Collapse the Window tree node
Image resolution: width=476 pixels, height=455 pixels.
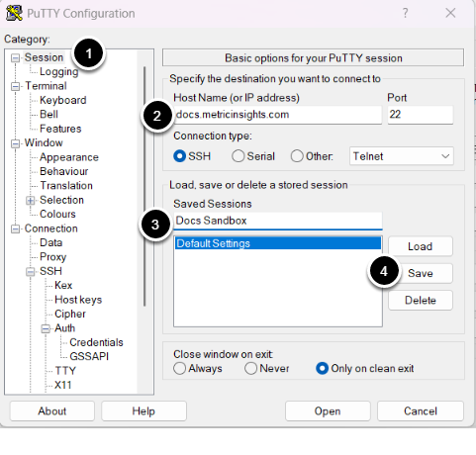pos(15,143)
